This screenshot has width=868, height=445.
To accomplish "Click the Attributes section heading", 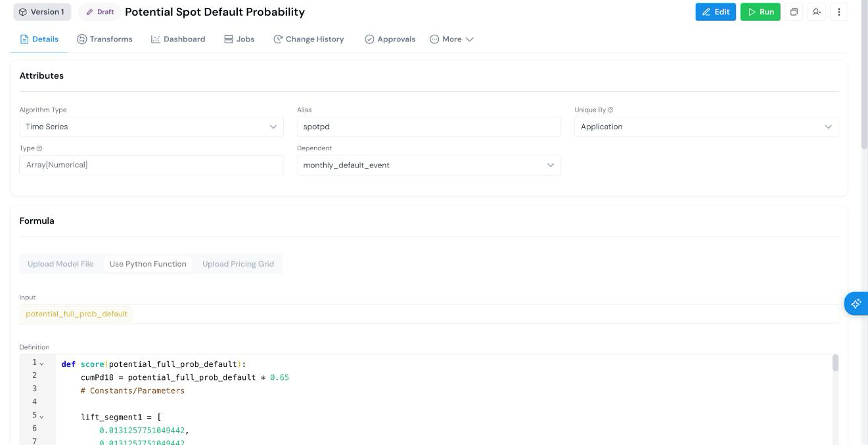I will point(41,76).
